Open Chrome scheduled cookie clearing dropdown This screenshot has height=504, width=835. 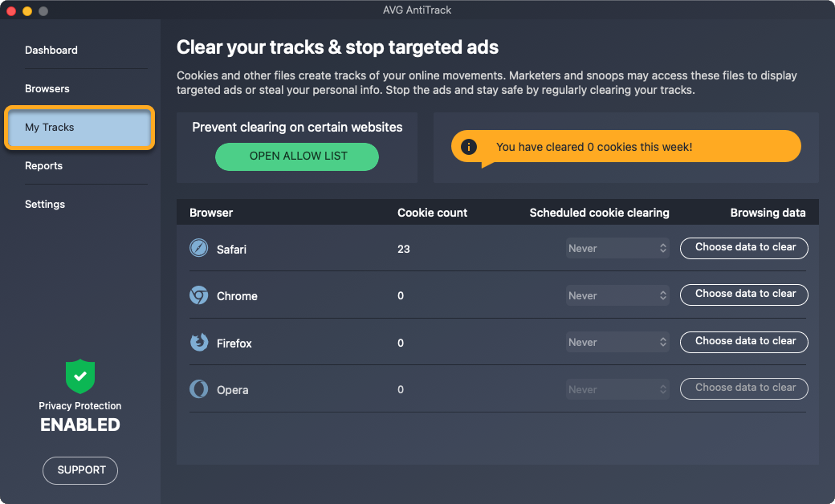pyautogui.click(x=617, y=295)
